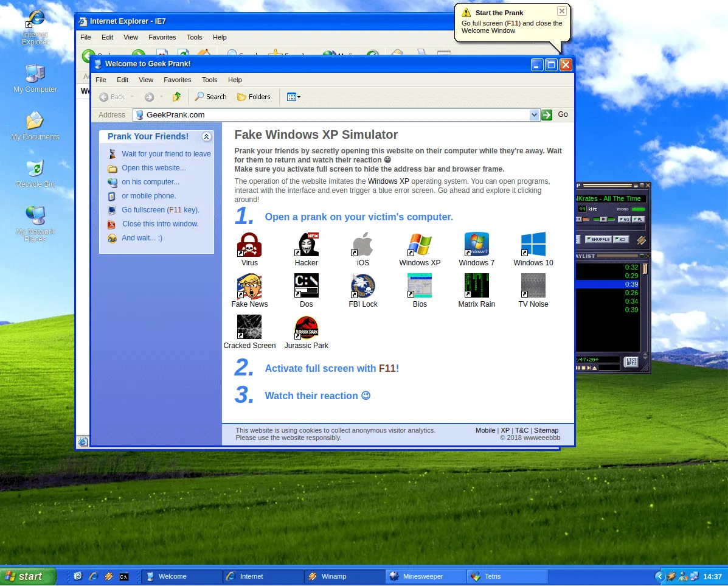This screenshot has height=586, width=728.
Task: Click 'Close this intro window.' sidebar link
Action: 160,224
